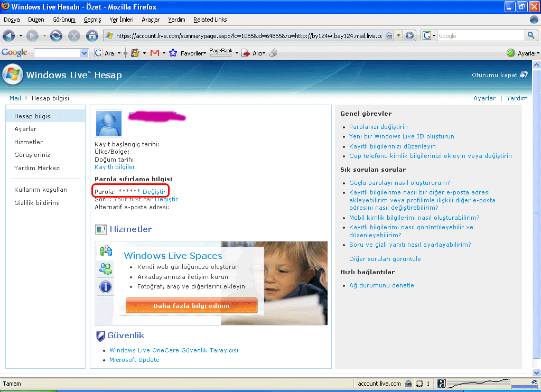
Task: Open the Back history dropdown arrow
Action: (21, 35)
